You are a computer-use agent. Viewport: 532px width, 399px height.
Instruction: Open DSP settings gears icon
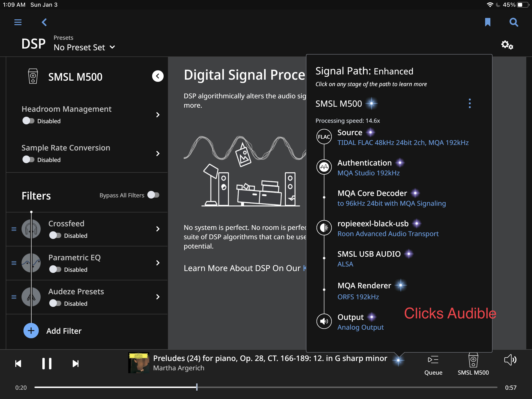tap(507, 45)
